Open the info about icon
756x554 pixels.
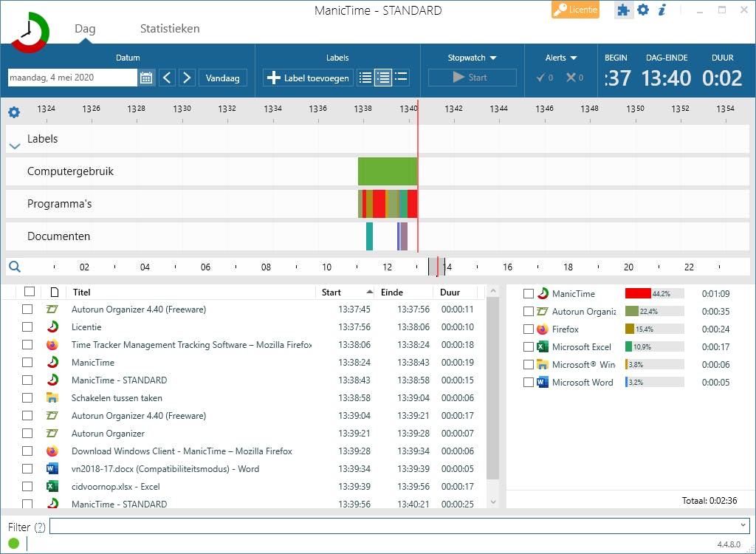(x=662, y=10)
